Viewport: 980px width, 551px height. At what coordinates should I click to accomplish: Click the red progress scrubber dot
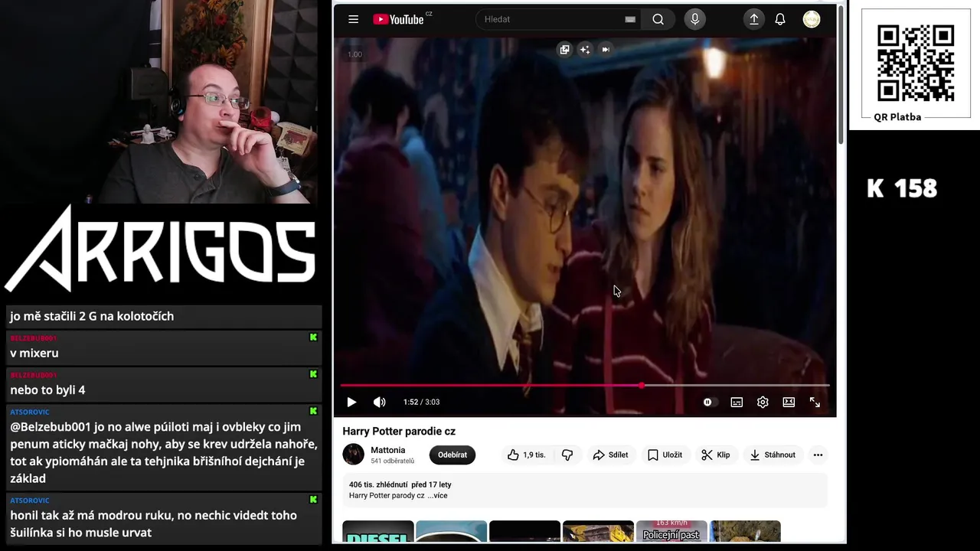[642, 386]
